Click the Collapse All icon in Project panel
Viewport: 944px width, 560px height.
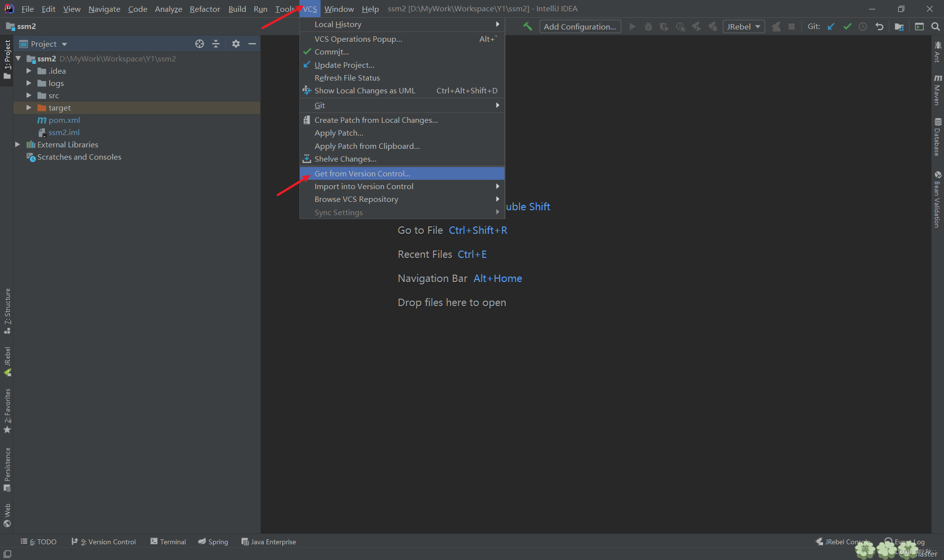pos(216,44)
